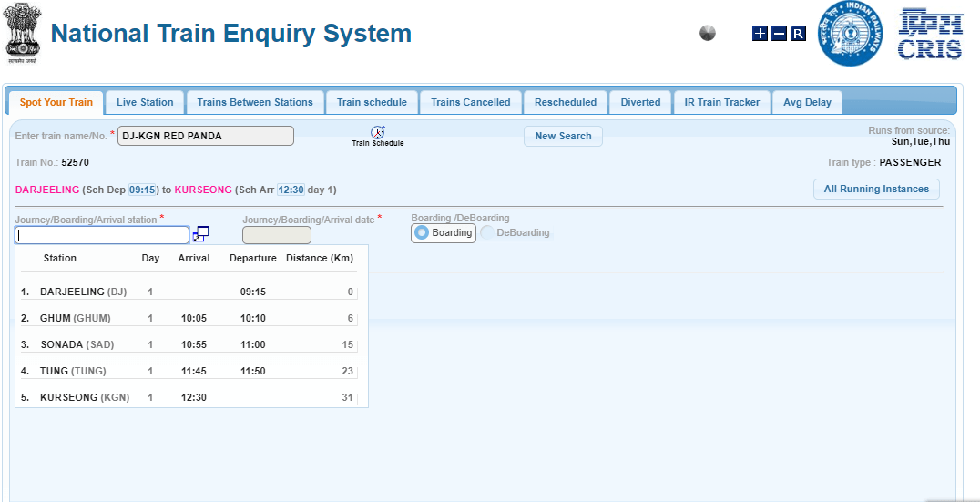Viewport: 980px width, 502px height.
Task: Click the New Search button
Action: [563, 137]
